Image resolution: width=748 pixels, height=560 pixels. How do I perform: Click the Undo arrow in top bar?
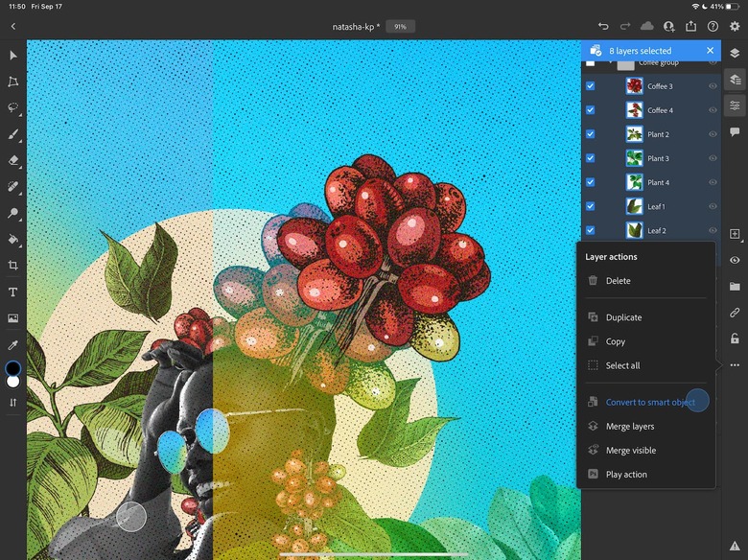point(603,27)
